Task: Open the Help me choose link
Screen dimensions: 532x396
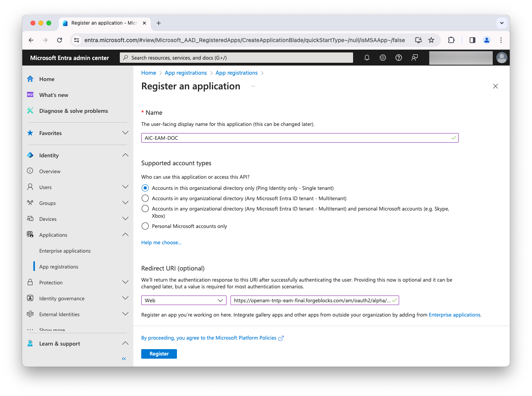Action: (161, 242)
